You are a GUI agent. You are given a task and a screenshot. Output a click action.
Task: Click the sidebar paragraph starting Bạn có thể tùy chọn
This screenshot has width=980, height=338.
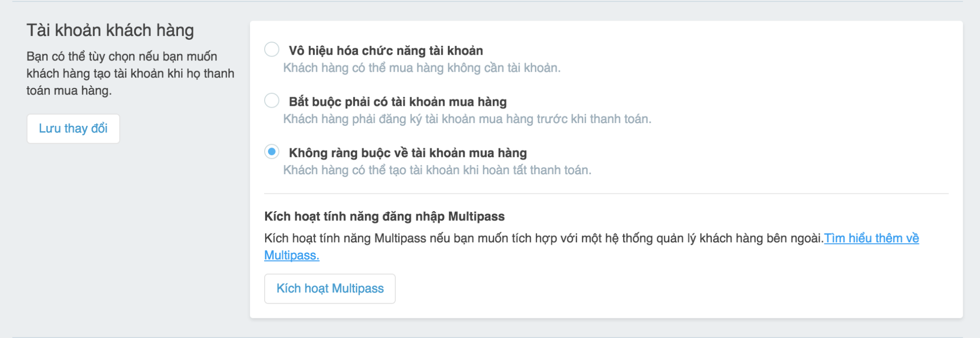pyautogui.click(x=130, y=73)
